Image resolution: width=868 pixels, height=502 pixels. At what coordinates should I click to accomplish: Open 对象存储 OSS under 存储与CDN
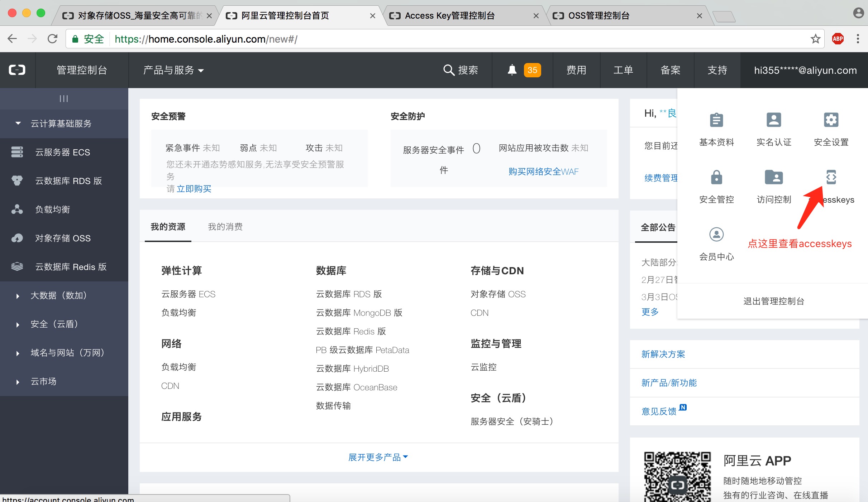(x=498, y=294)
